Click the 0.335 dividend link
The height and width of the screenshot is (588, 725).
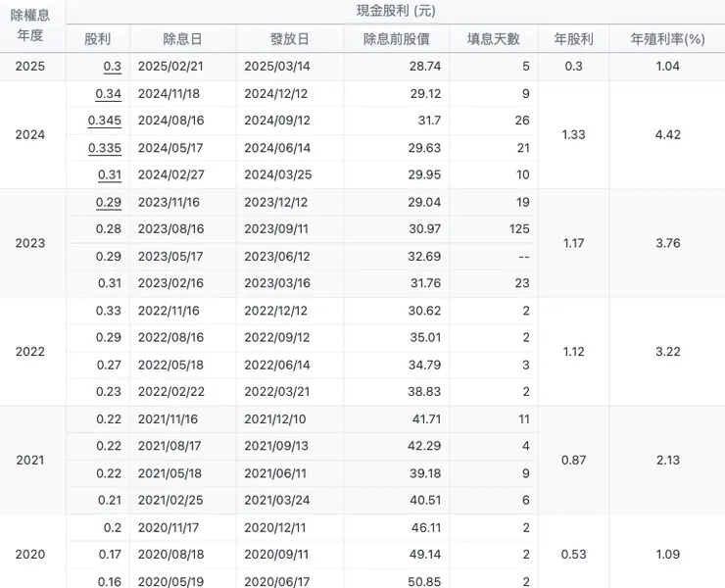104,147
